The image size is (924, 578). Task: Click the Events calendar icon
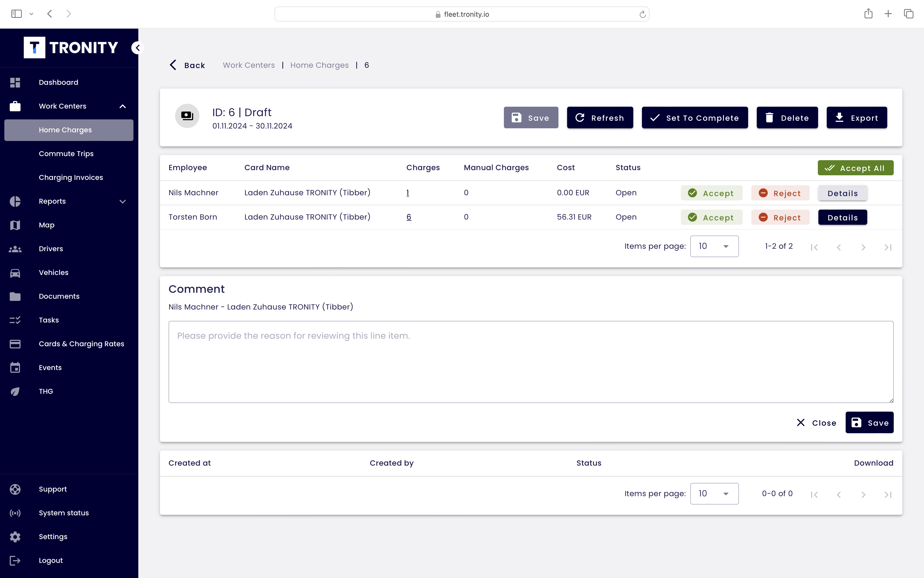[15, 367]
